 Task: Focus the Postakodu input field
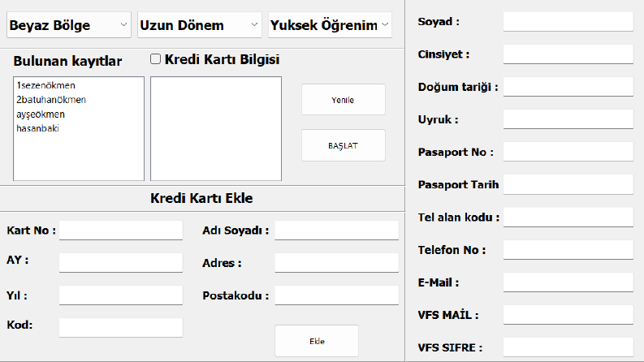[337, 295]
